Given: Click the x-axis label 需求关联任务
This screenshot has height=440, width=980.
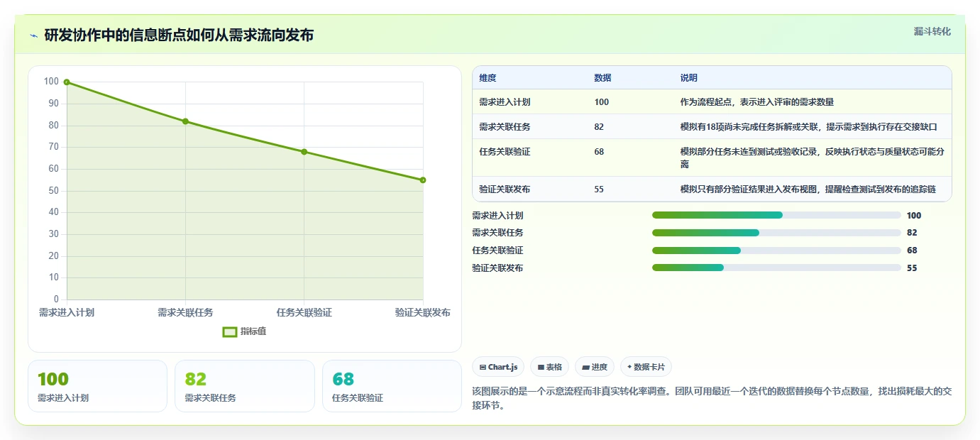Looking at the screenshot, I should click(185, 312).
